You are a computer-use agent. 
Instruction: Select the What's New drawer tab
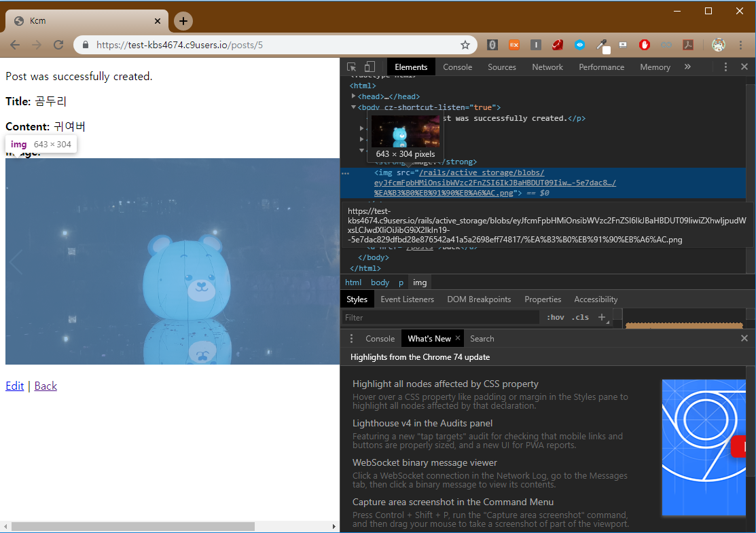[x=429, y=339]
